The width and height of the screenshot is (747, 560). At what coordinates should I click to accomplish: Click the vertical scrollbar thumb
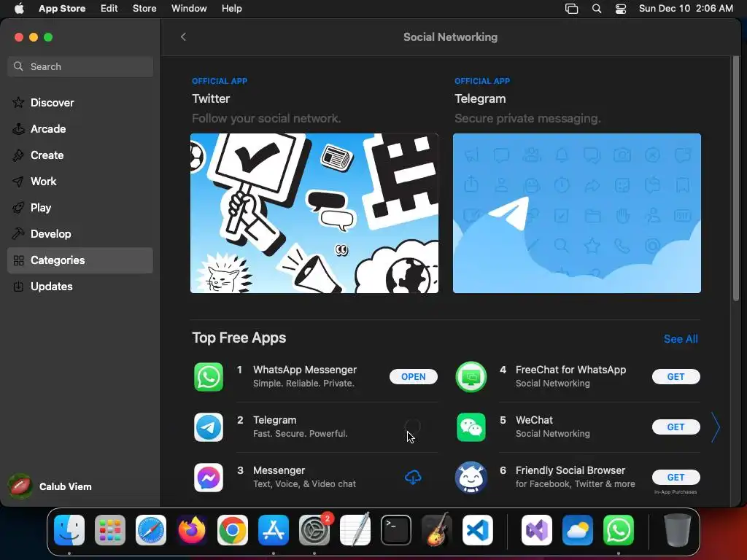pyautogui.click(x=736, y=179)
